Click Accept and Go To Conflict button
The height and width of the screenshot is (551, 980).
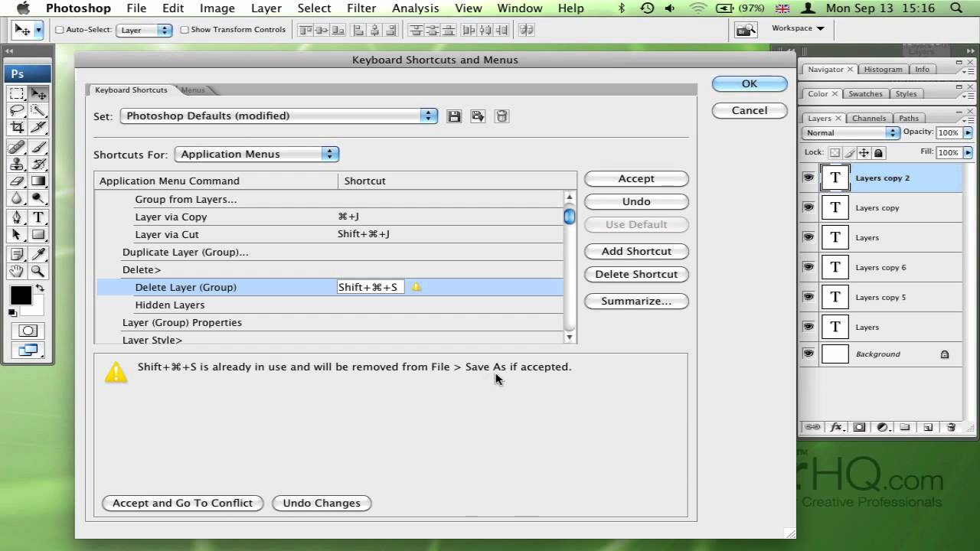[x=182, y=504]
